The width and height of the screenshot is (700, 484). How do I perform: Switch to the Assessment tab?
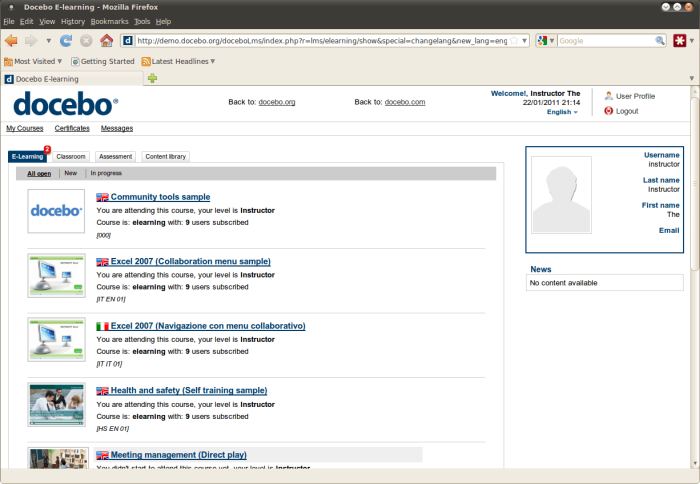[116, 157]
